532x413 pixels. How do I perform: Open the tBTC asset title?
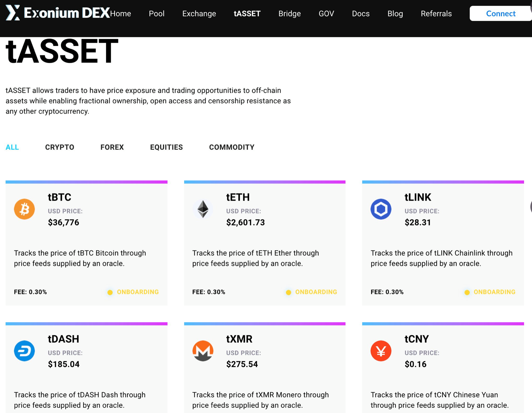tap(60, 197)
